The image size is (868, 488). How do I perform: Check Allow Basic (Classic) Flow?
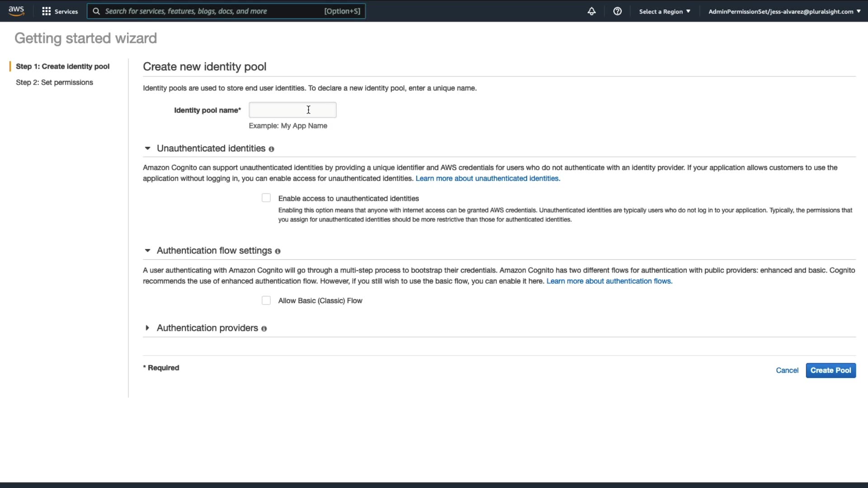click(266, 300)
